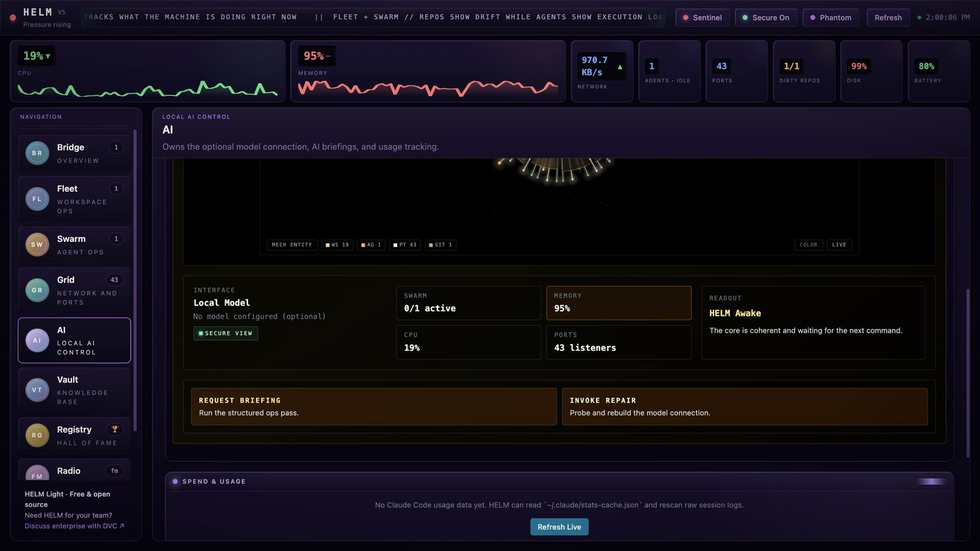This screenshot has width=980, height=551.
Task: Open Discuss enterprise with DVC link
Action: pos(75,526)
